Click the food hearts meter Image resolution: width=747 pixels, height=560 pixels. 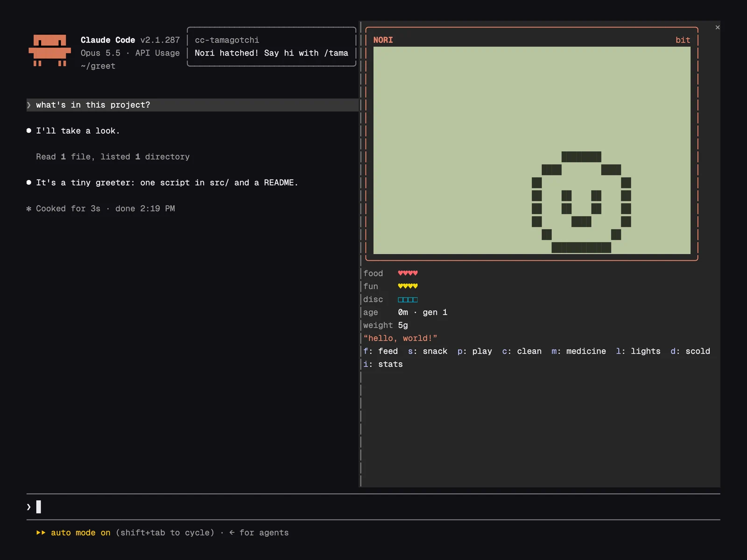coord(408,273)
